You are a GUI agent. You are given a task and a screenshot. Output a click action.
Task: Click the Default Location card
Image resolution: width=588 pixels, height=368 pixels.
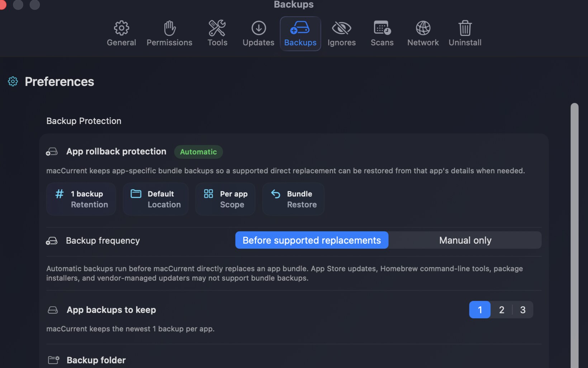pos(156,199)
